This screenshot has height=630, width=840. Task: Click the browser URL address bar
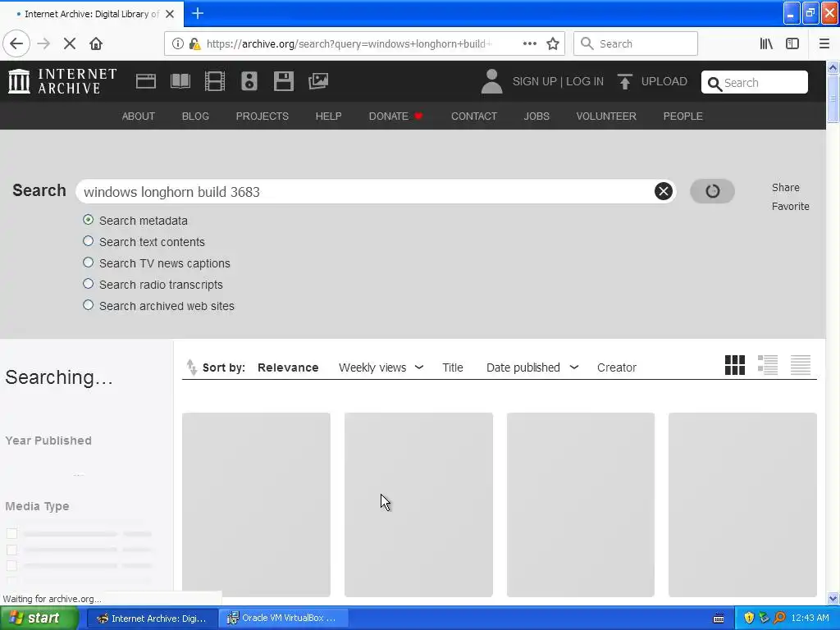348,43
